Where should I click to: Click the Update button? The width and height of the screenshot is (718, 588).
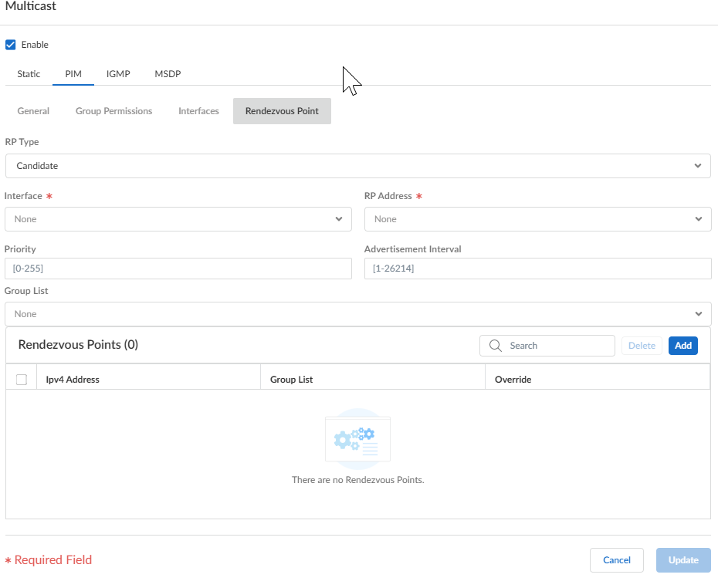click(683, 560)
